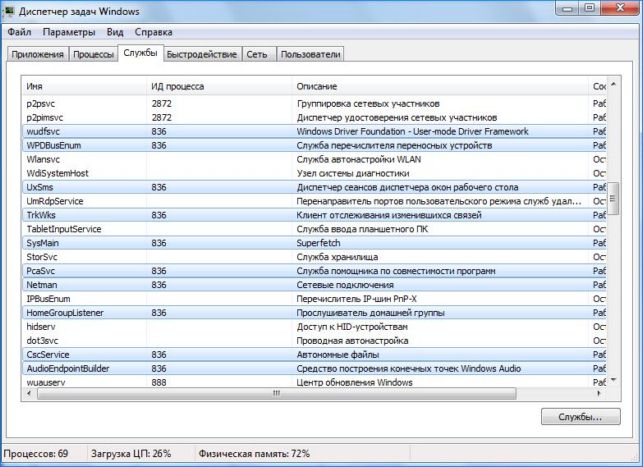Click the Сетевые подключения description
643x467 pixels.
[345, 285]
